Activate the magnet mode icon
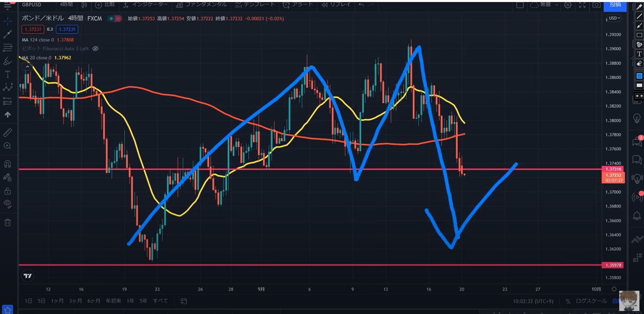This screenshot has width=644, height=314. click(8, 164)
